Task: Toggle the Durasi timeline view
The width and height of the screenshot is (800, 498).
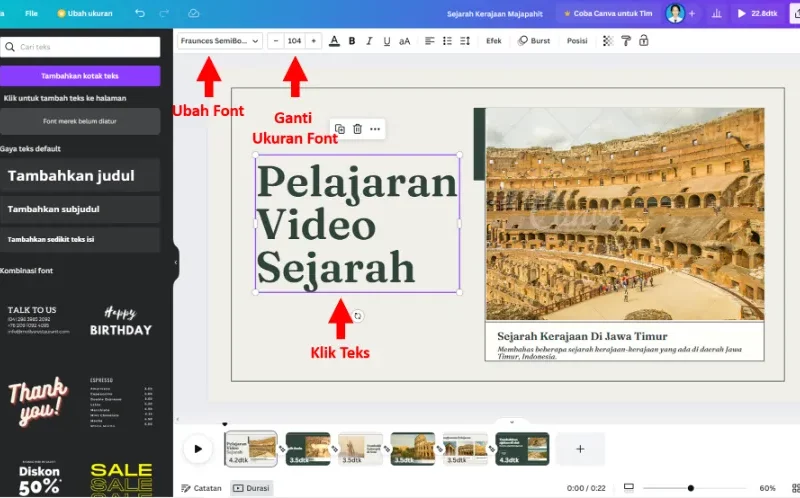Action: point(252,488)
